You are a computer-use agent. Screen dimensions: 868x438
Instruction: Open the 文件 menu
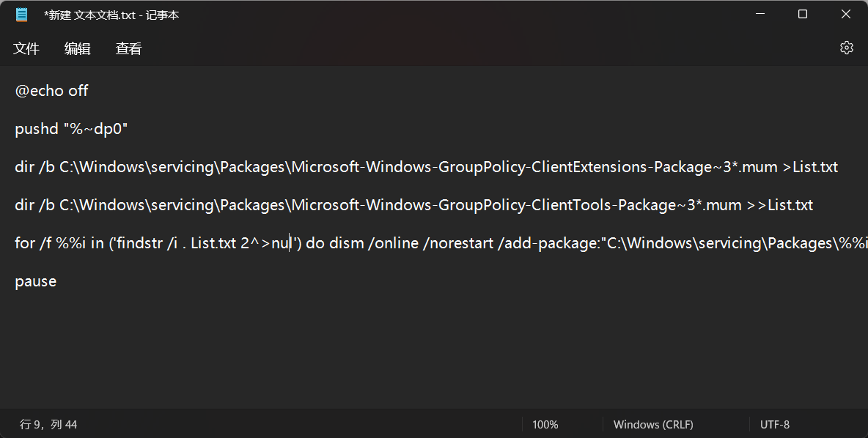[26, 48]
